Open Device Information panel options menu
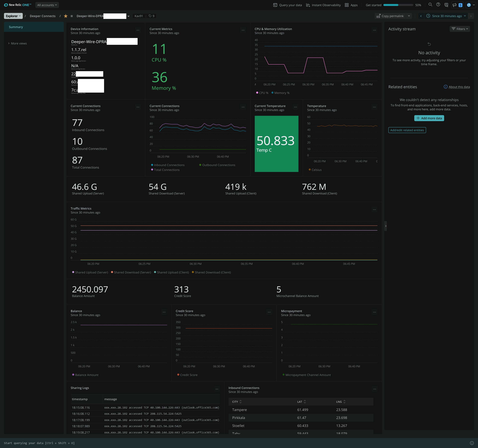This screenshot has width=478, height=448. click(138, 30)
